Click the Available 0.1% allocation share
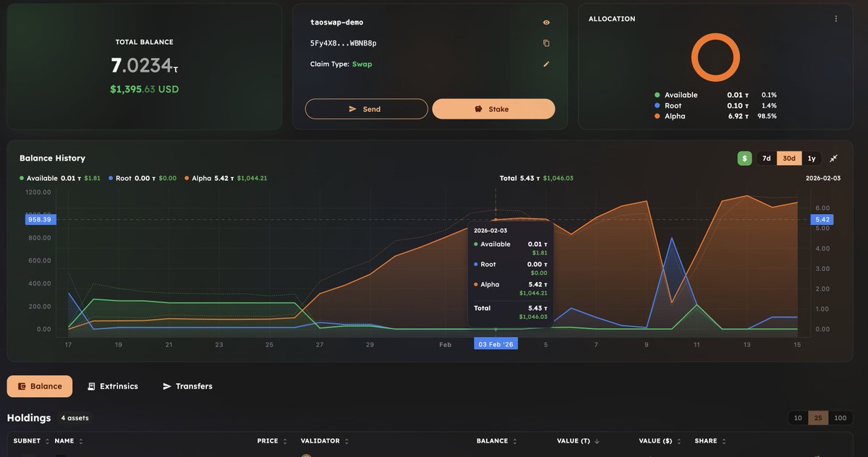Viewport: 868px width, 457px height. [769, 95]
